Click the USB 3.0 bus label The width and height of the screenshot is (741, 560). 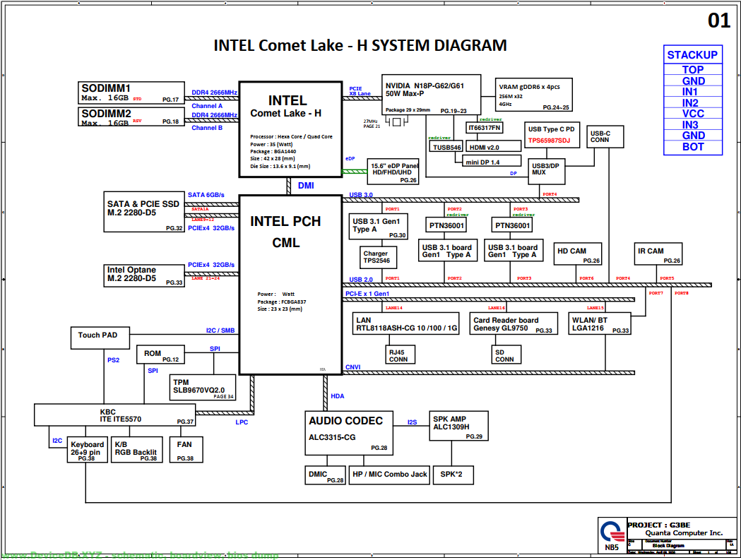pyautogui.click(x=360, y=195)
